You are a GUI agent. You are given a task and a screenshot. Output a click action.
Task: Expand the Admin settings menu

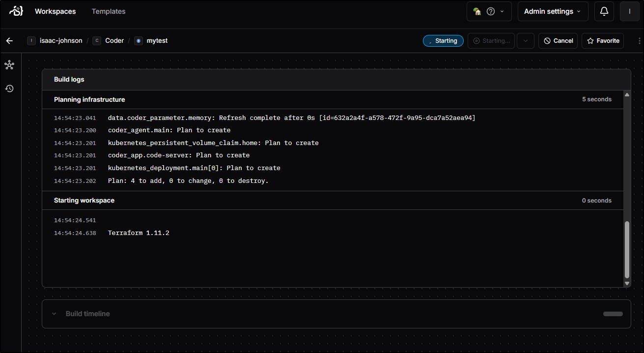point(553,11)
